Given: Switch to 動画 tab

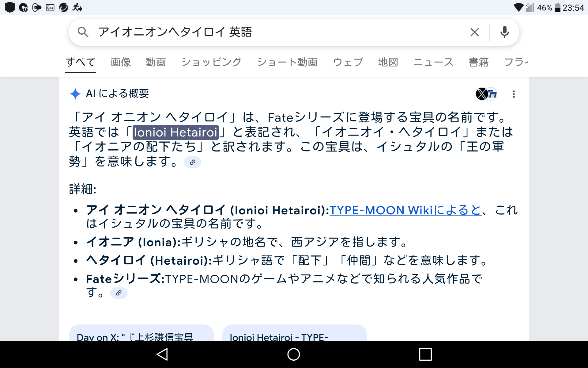Looking at the screenshot, I should click(156, 62).
